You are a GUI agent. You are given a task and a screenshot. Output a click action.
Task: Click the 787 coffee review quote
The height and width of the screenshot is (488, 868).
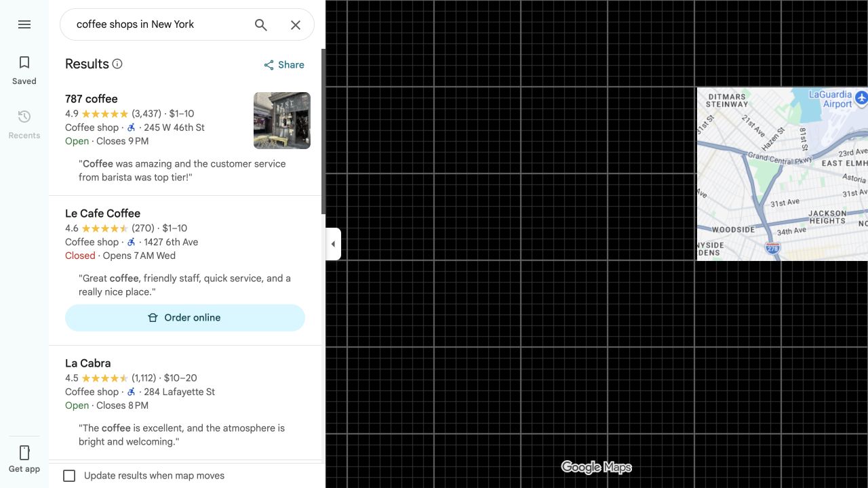pos(182,171)
